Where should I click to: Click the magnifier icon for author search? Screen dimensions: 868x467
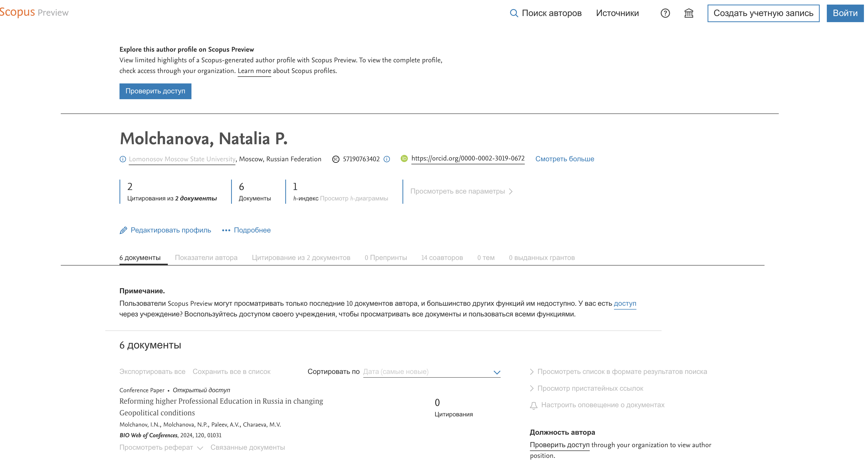point(514,13)
